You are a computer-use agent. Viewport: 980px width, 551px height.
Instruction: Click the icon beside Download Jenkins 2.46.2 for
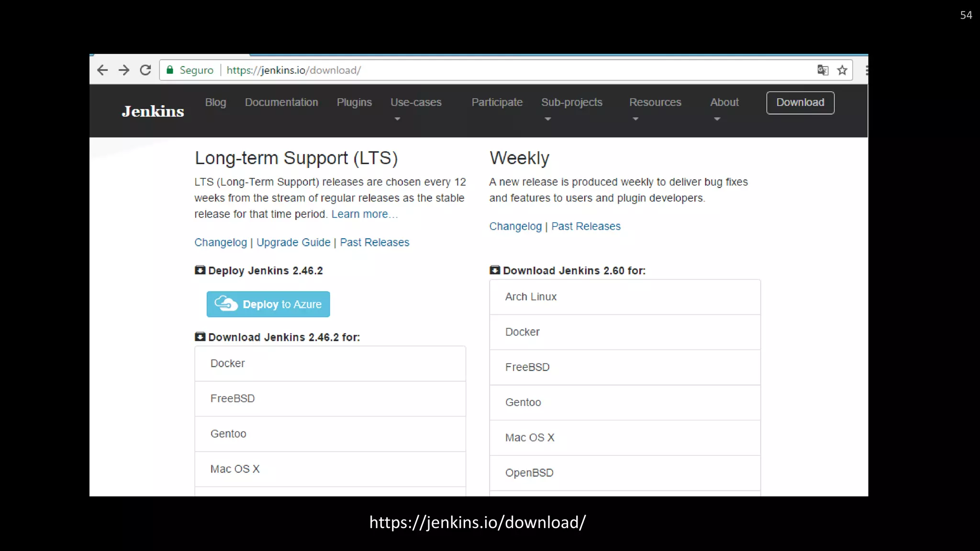pos(200,337)
